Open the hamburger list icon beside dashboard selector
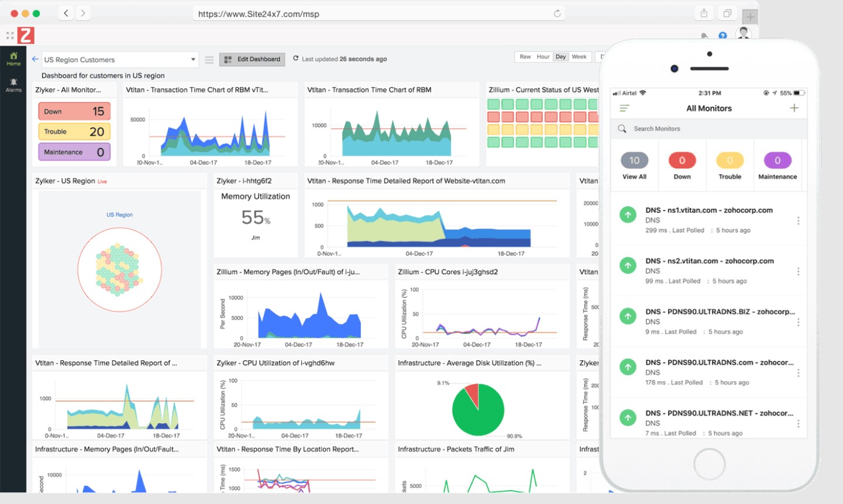The image size is (843, 504). (209, 60)
